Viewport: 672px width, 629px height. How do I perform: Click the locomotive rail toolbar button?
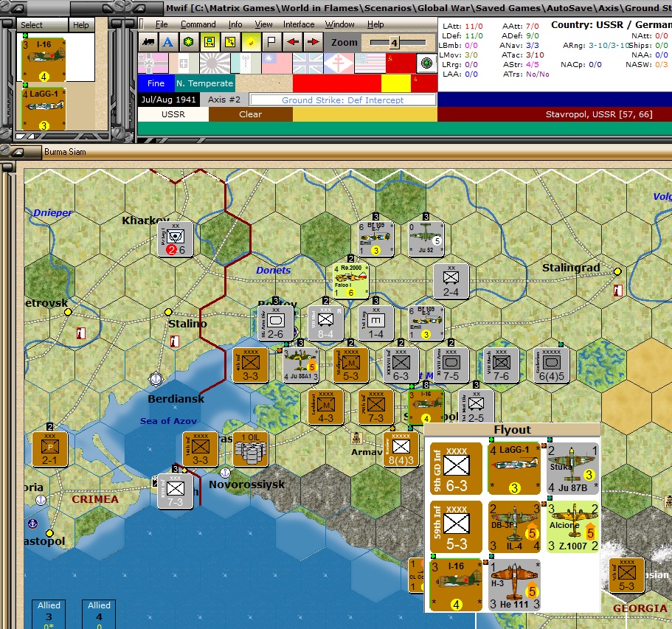tap(148, 42)
